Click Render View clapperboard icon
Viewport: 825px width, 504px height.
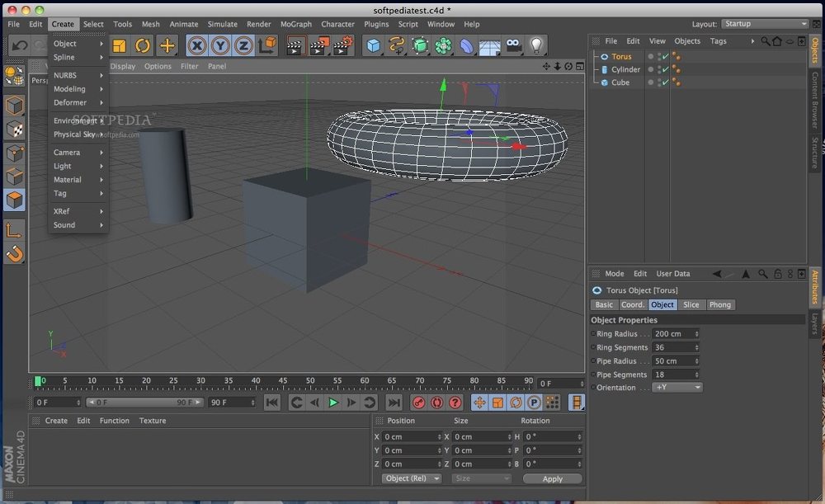[x=295, y=45]
